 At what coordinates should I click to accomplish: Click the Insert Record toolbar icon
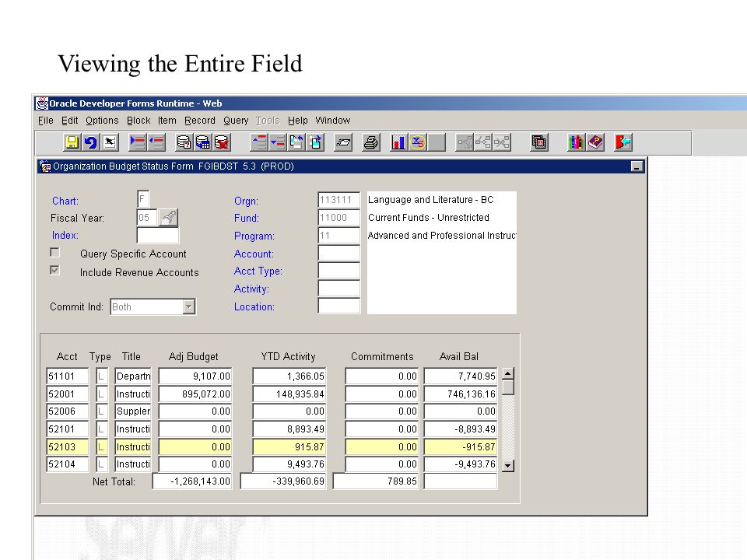click(138, 142)
